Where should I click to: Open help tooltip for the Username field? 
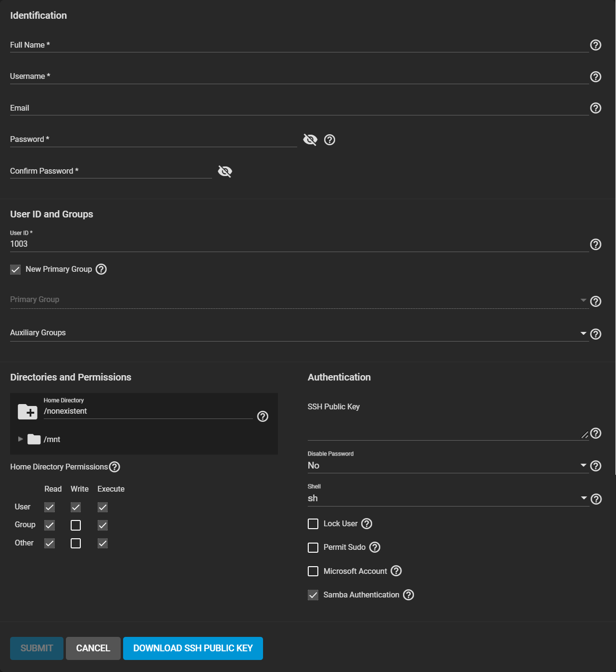(595, 77)
